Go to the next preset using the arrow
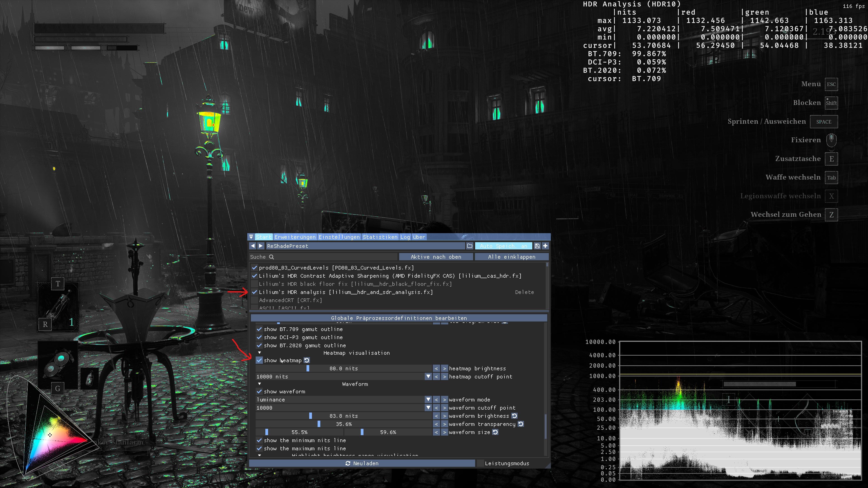The width and height of the screenshot is (868, 488). coord(261,246)
